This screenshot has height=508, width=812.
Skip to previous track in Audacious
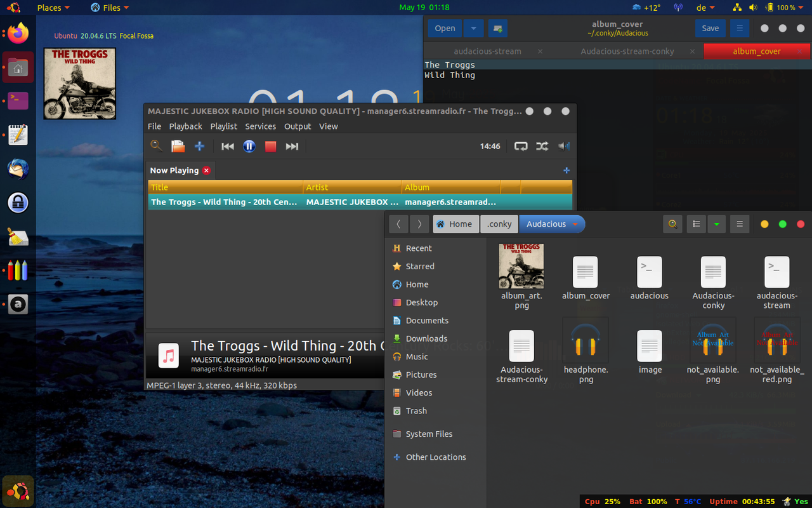pos(228,146)
